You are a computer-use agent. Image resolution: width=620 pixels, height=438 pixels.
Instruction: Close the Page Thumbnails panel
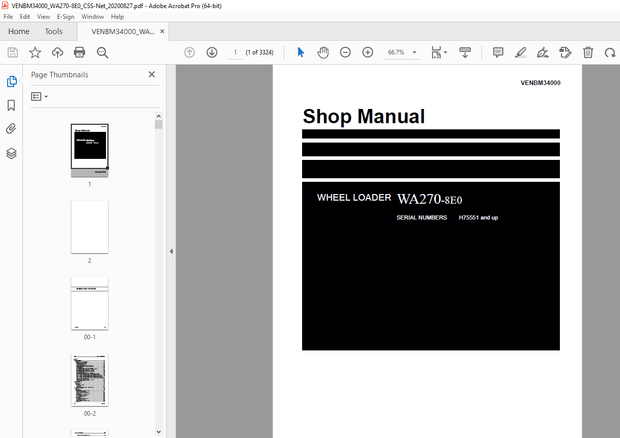tap(152, 74)
